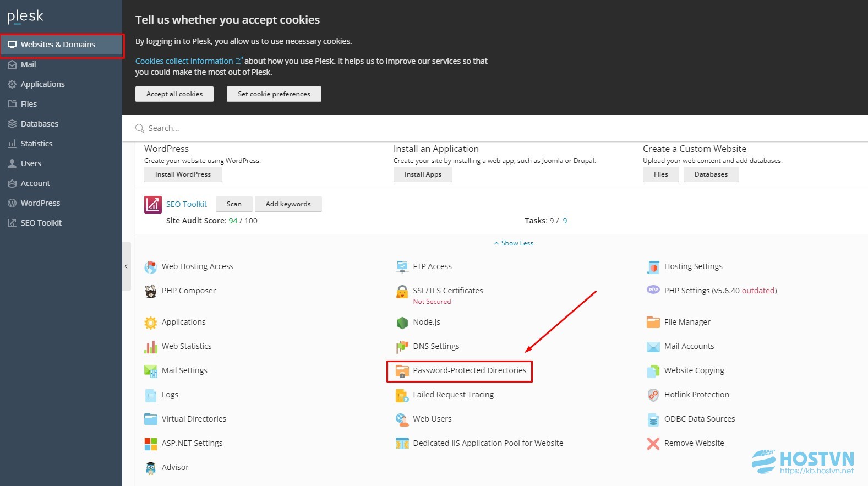
Task: Click the Install Apps button
Action: pos(423,174)
